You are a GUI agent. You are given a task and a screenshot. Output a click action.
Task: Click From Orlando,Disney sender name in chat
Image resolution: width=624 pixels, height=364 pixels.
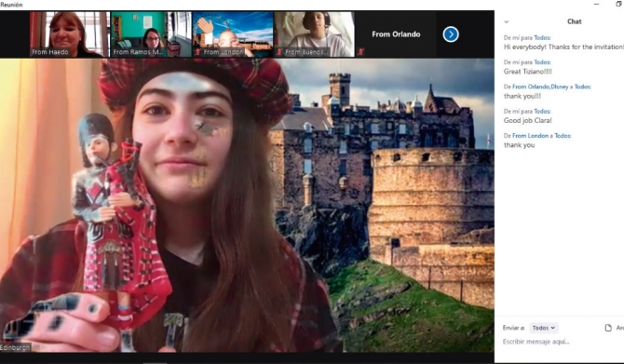click(x=540, y=87)
